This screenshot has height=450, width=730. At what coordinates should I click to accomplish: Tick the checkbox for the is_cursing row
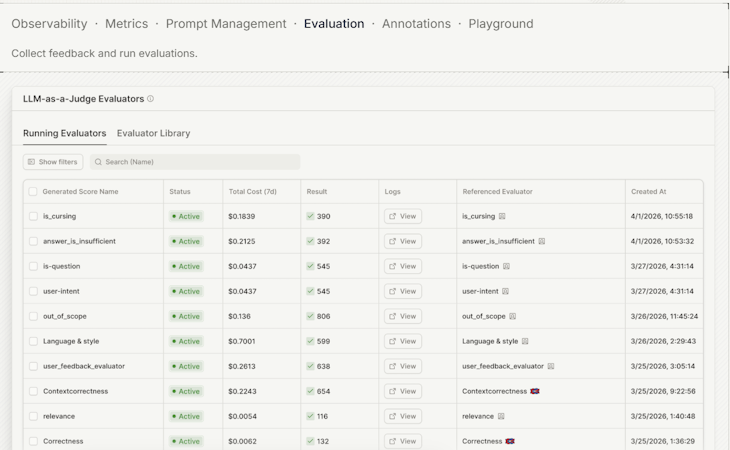[x=33, y=216]
